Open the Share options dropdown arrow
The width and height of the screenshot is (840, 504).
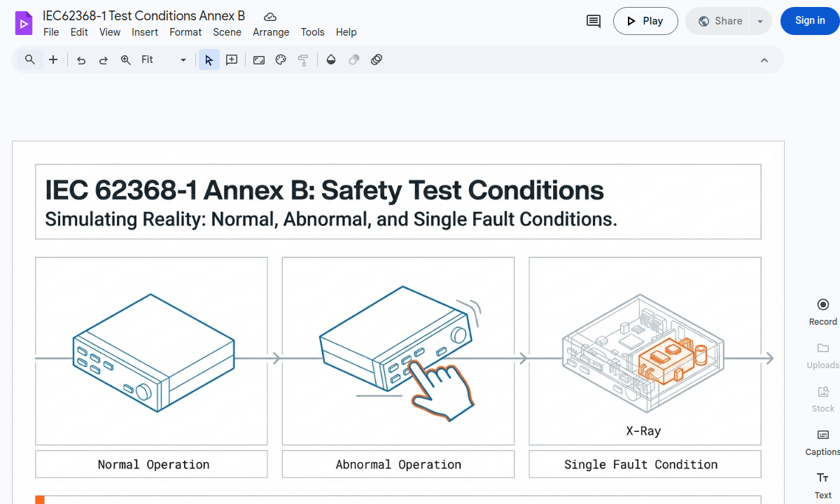pos(760,21)
